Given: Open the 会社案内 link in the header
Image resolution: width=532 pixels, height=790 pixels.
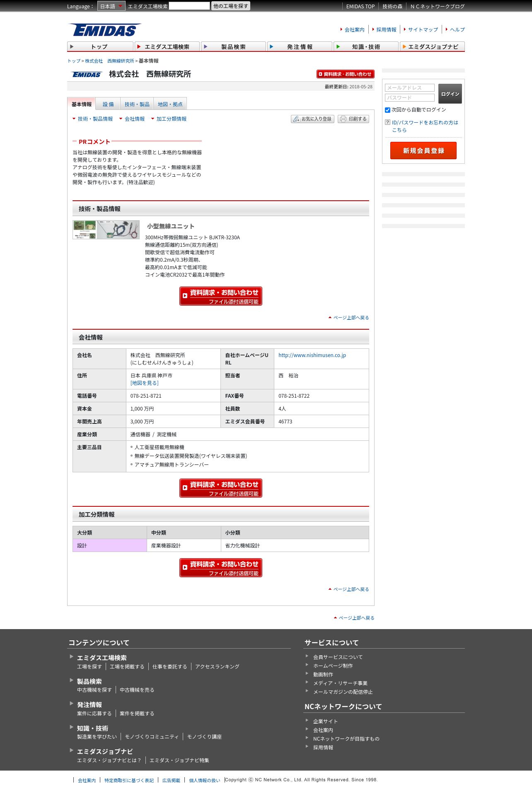Looking at the screenshot, I should pos(354,29).
